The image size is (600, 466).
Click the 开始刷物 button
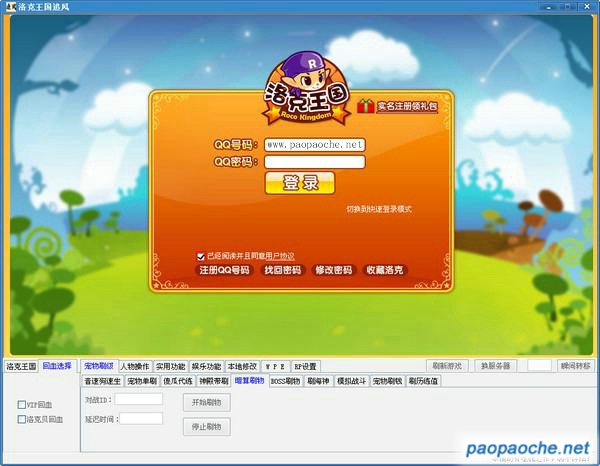207,402
